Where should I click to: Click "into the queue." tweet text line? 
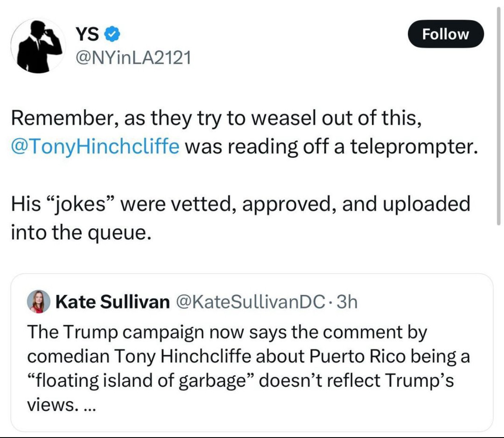click(x=81, y=232)
